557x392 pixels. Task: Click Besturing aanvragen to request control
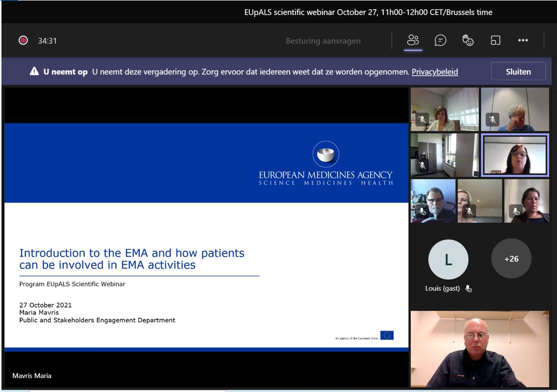click(323, 41)
